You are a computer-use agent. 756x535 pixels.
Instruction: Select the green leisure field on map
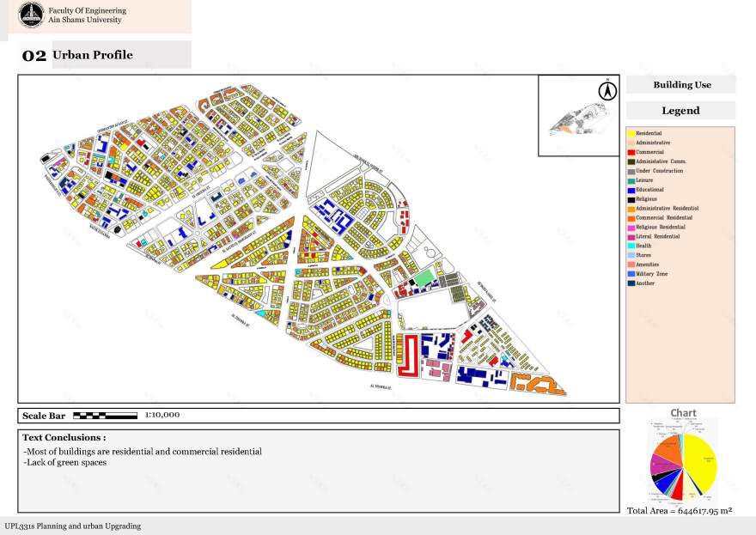coord(425,280)
